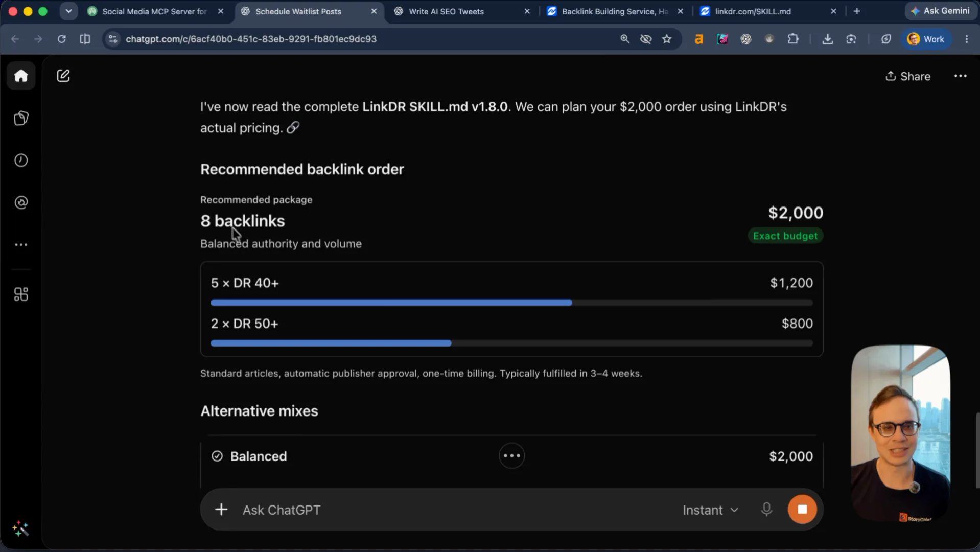Viewport: 980px width, 552px height.
Task: Stop generating with the orange stop button
Action: (x=802, y=509)
